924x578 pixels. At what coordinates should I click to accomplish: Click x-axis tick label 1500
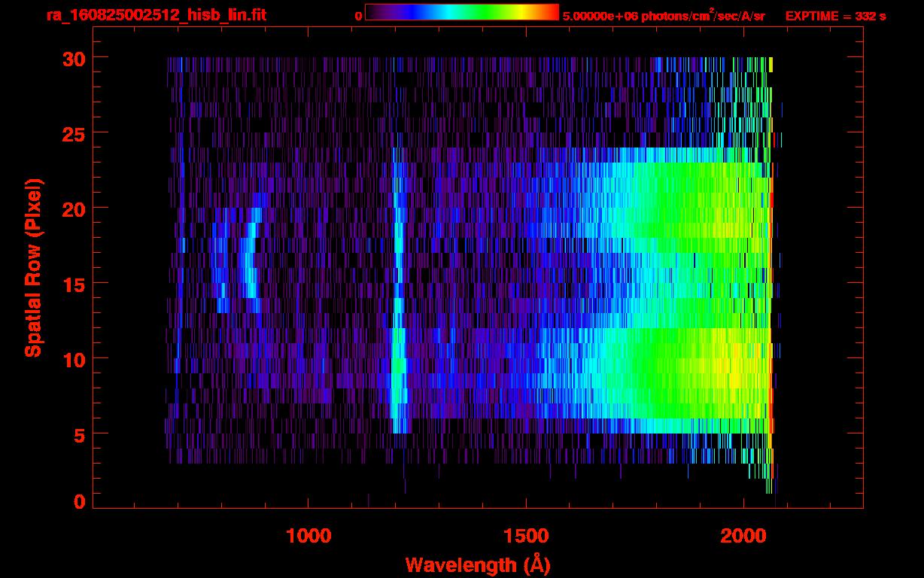[526, 536]
